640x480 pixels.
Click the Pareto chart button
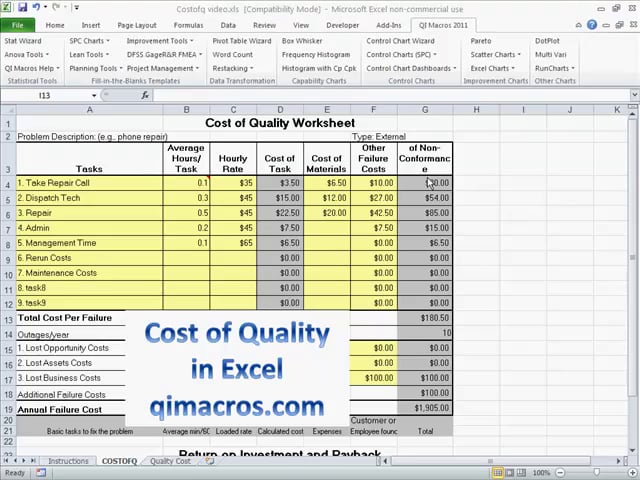click(480, 41)
